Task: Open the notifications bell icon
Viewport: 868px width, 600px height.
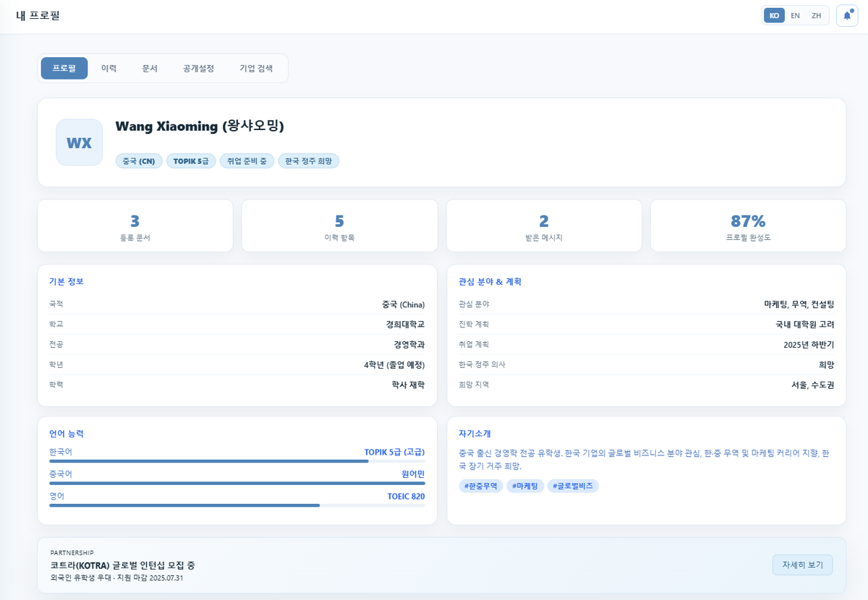Action: click(846, 15)
